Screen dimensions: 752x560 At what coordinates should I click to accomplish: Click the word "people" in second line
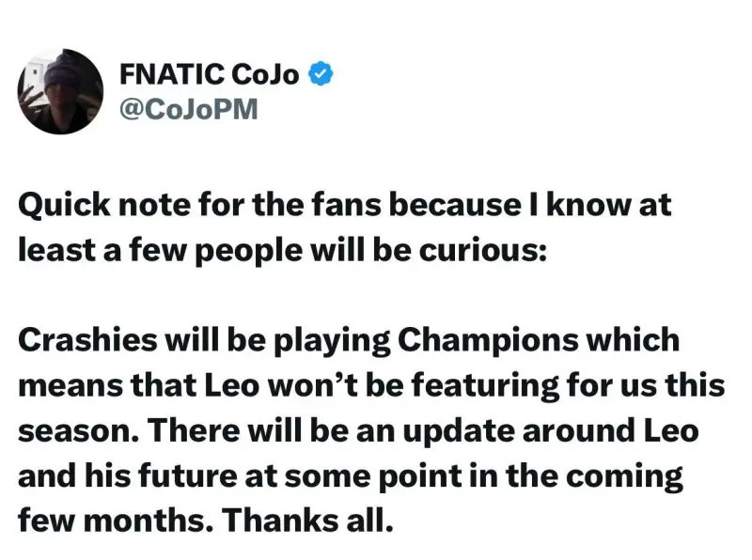(x=248, y=252)
